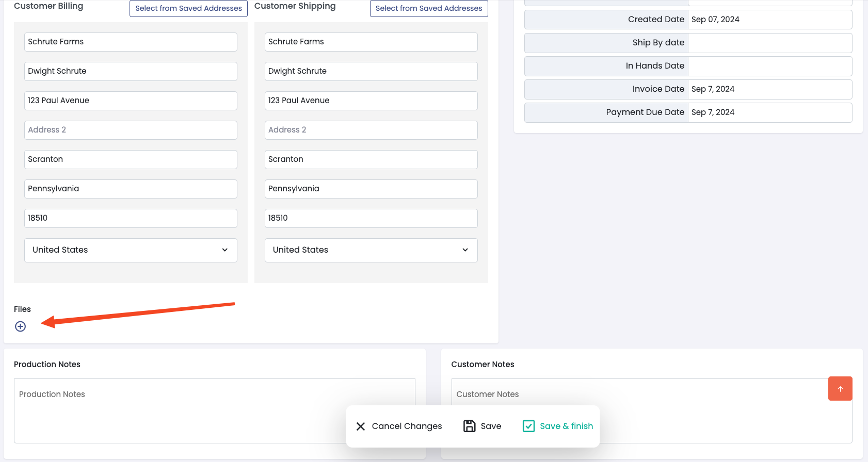
Task: Click the Invoice Date label
Action: click(x=658, y=89)
